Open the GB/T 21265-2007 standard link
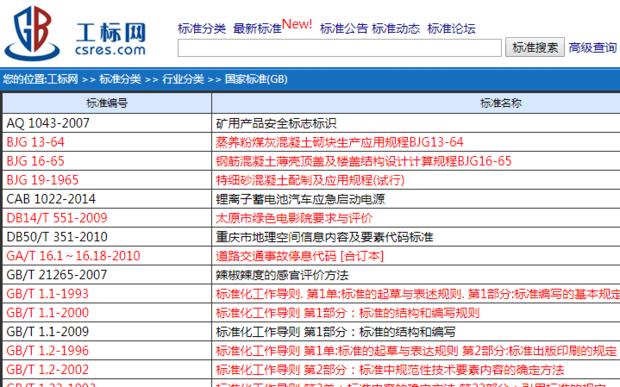620x387 pixels. click(57, 275)
